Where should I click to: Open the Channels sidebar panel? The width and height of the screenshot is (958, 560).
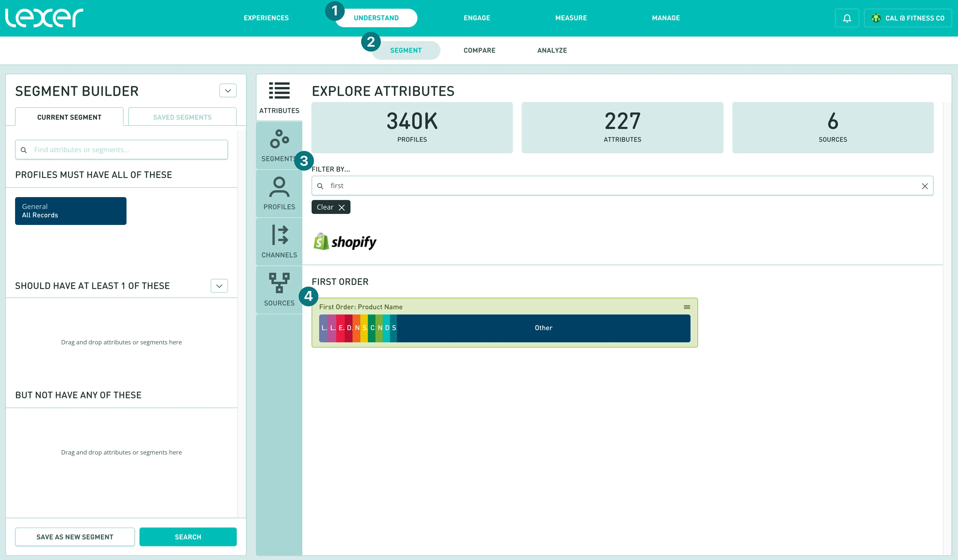(x=279, y=242)
